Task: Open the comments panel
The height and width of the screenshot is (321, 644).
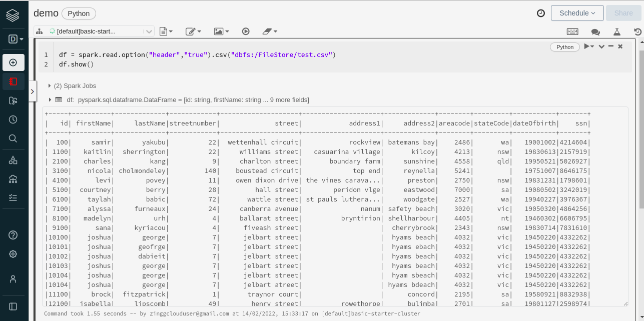Action: (595, 31)
